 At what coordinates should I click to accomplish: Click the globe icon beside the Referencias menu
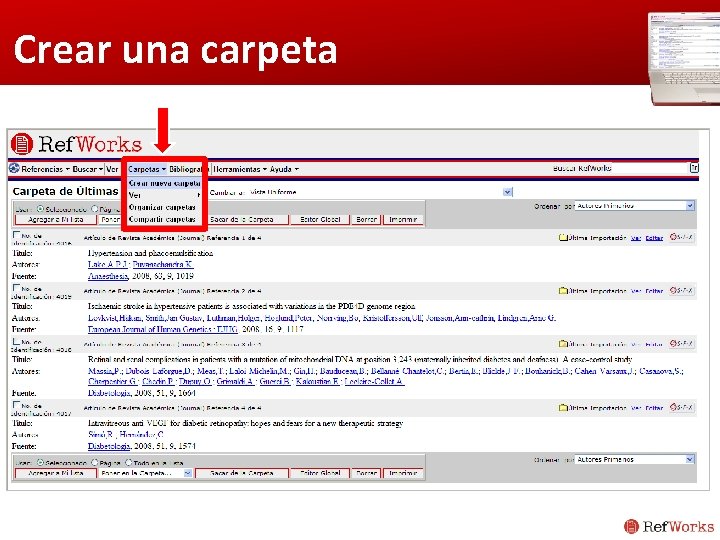14,169
